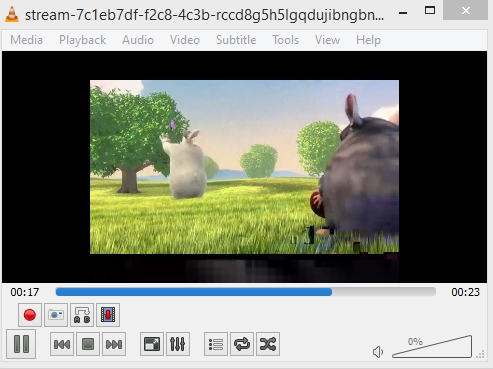This screenshot has width=493, height=369.
Task: Open the Video menu
Action: coord(185,40)
